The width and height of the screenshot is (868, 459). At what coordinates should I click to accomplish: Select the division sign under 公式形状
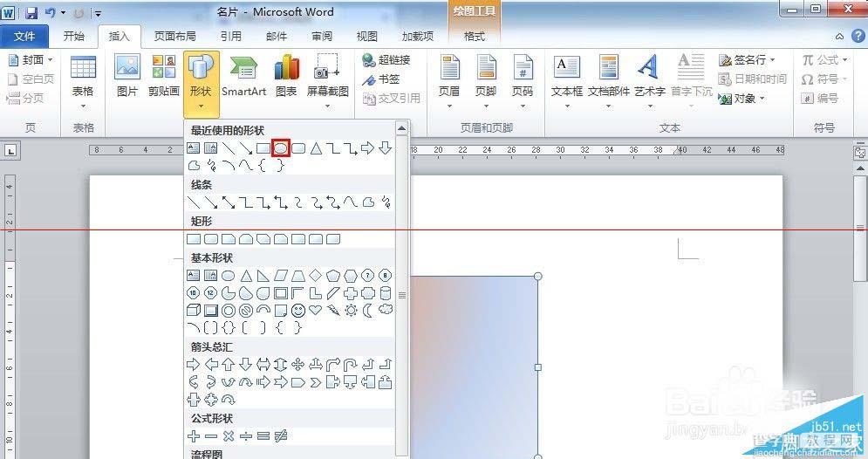coord(246,436)
